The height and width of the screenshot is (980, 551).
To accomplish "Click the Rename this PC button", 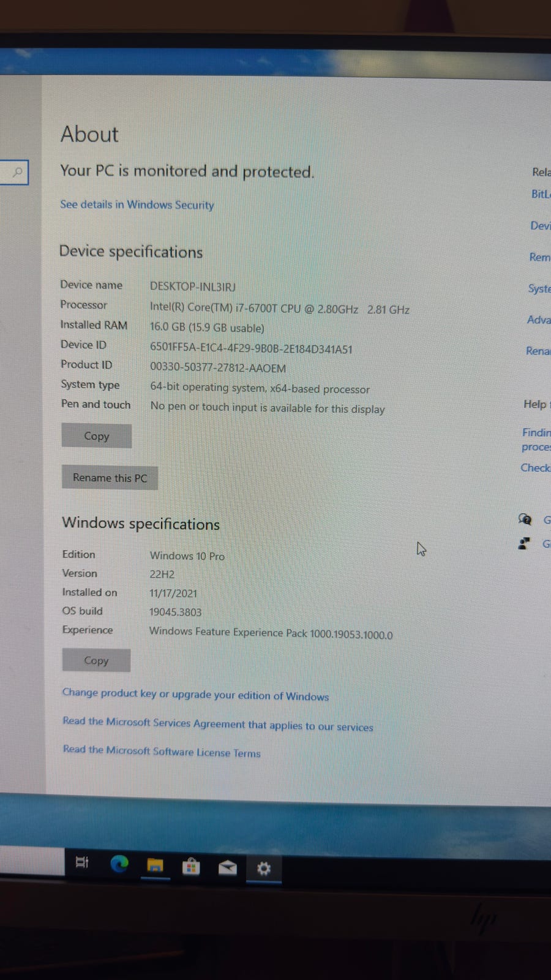I will pyautogui.click(x=110, y=478).
